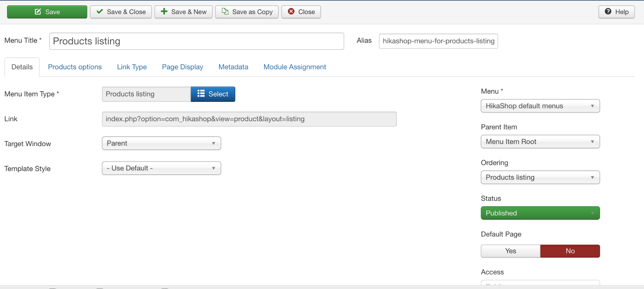Switch to the Page Display tab
Screen dimensions: 644x289
182,67
